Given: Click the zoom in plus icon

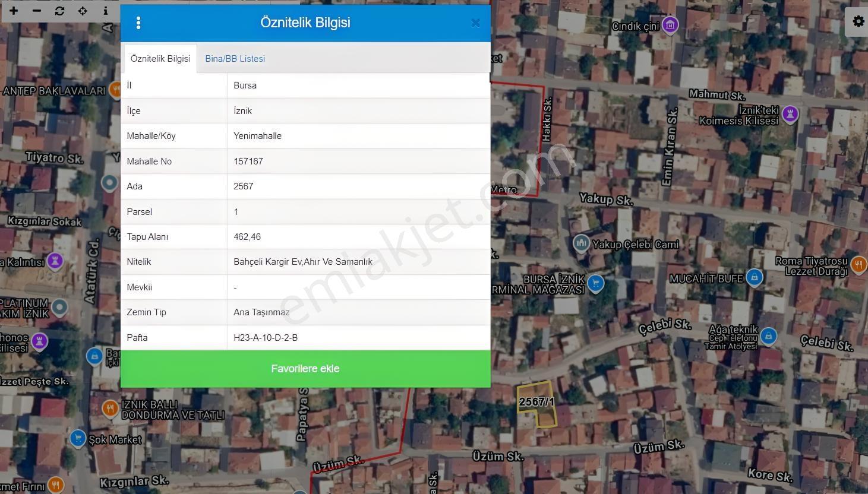Looking at the screenshot, I should (x=13, y=11).
